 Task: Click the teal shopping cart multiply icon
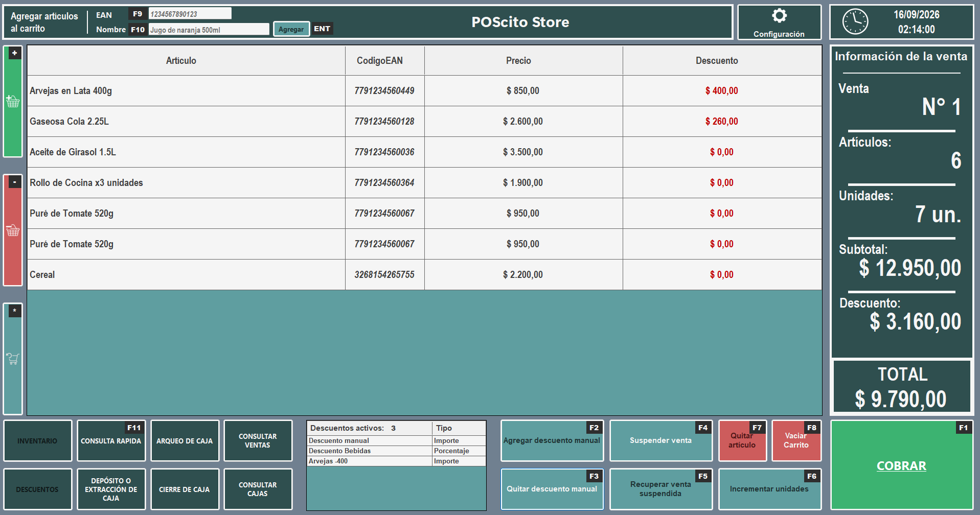13,359
